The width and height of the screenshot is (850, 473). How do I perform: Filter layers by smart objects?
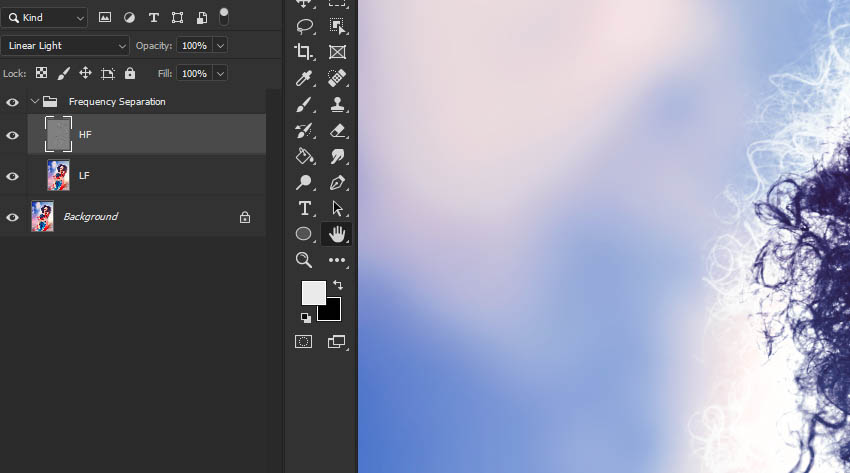pyautogui.click(x=202, y=17)
